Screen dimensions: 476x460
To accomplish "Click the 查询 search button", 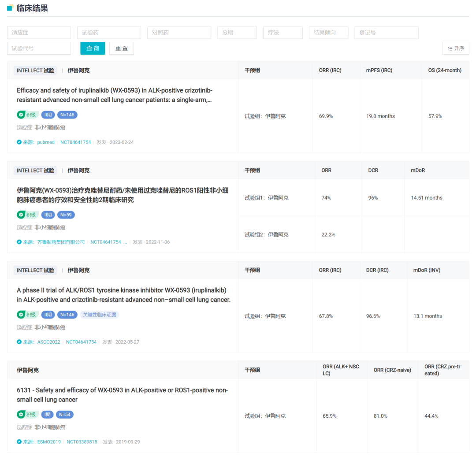I will pos(93,48).
